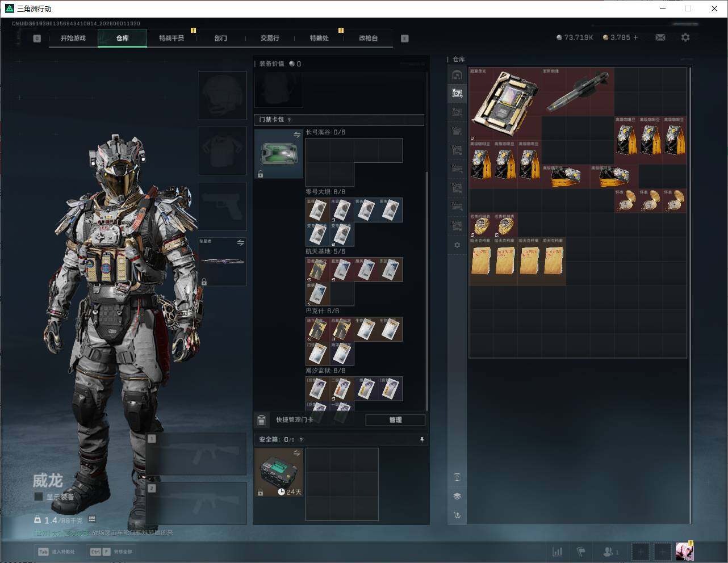Screen dimensions: 728x563
Task: Select the 仓库 tab
Action: (123, 38)
